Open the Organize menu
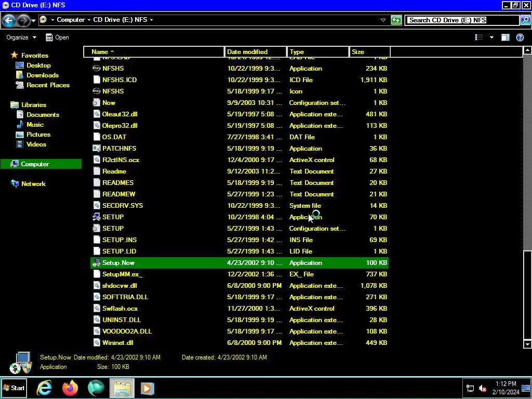This screenshot has height=399, width=532. [x=21, y=37]
